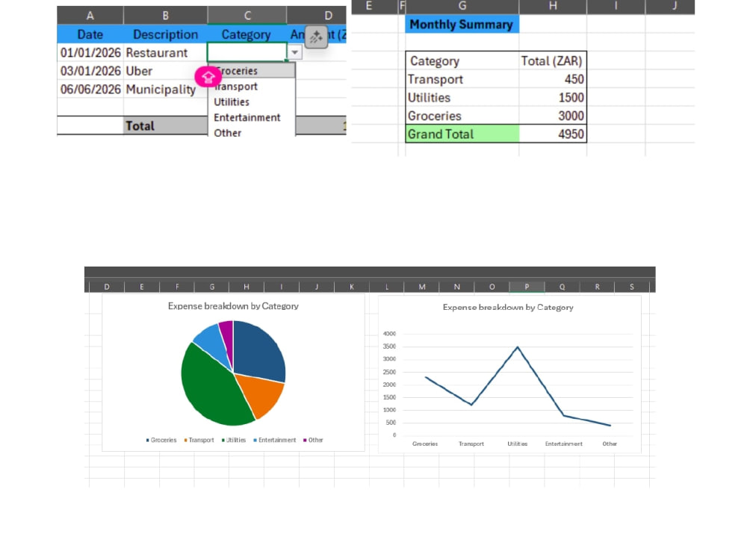Select column B header
Image resolution: width=747 pixels, height=560 pixels.
[165, 15]
